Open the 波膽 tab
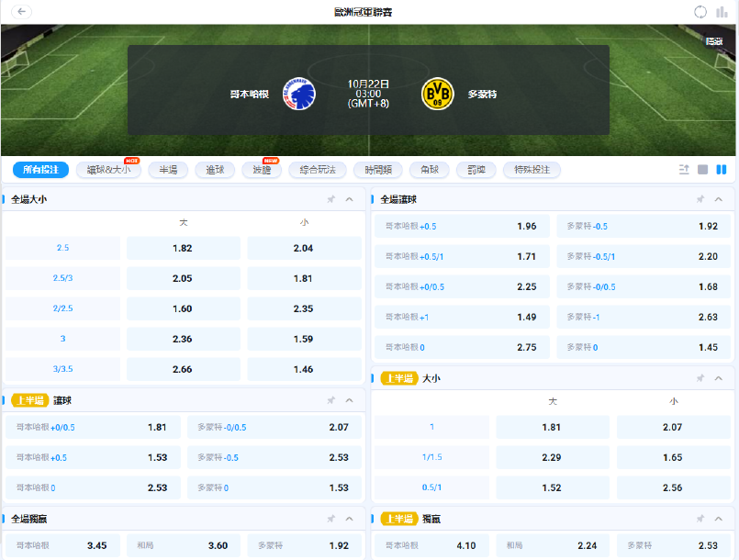 click(x=262, y=170)
